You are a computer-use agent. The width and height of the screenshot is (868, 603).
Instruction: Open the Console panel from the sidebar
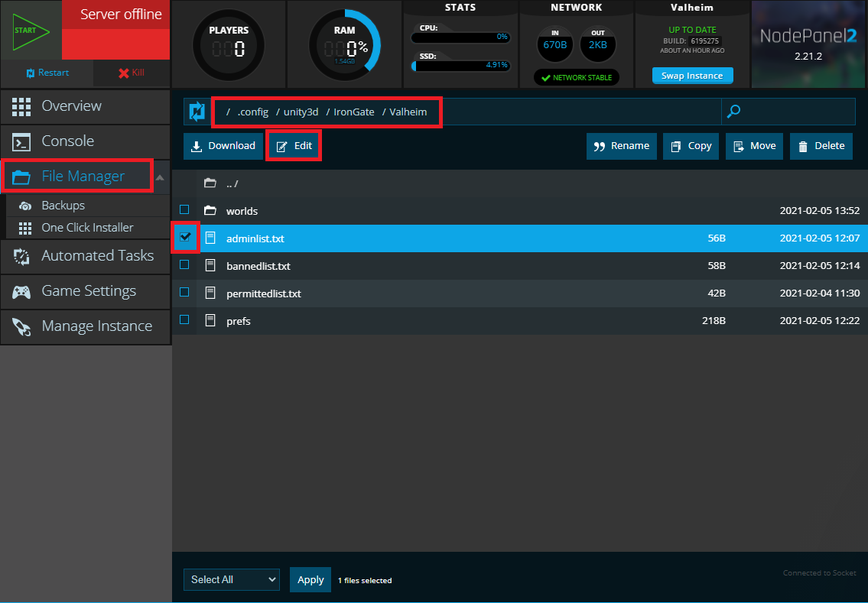click(x=69, y=141)
